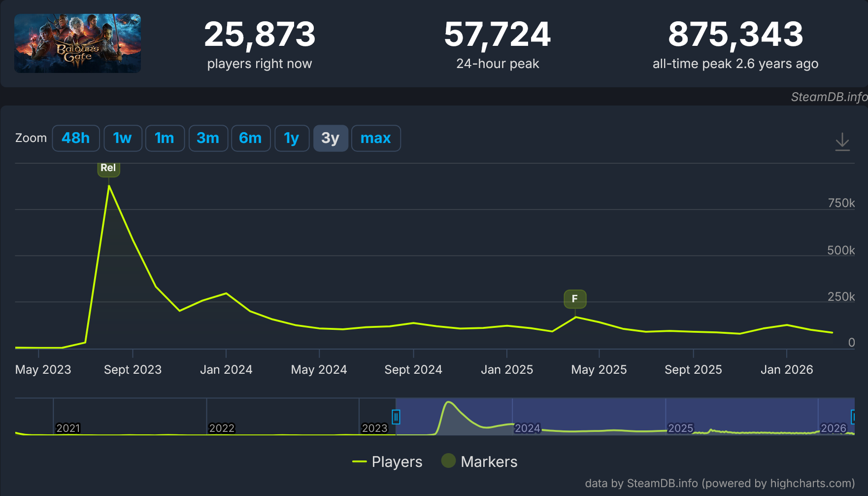Click the Sept 2025 x-axis label
The image size is (868, 496).
[693, 370]
